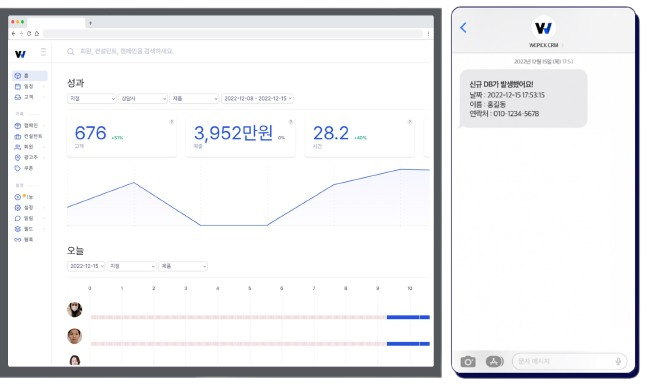Open the 쿠폰 tag icon
649x384 pixels.
pos(17,168)
